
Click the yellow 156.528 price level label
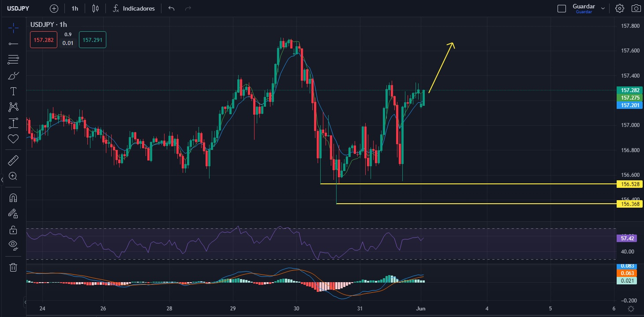pos(629,184)
